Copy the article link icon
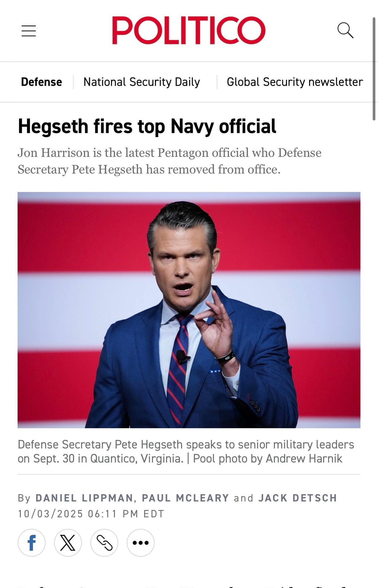 tap(104, 543)
